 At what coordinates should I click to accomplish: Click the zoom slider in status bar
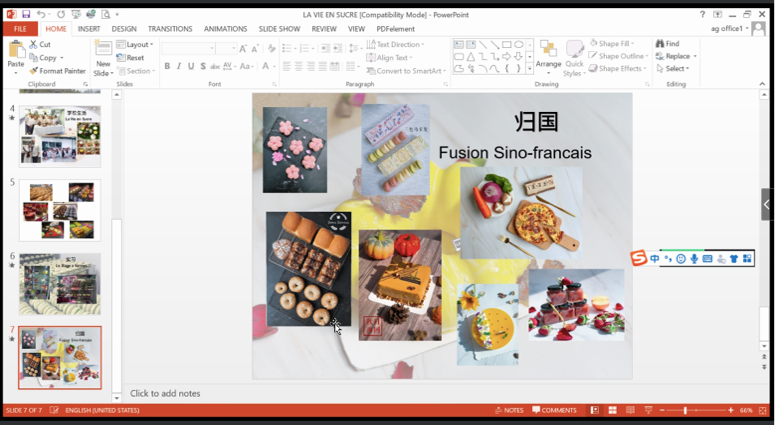pyautogui.click(x=685, y=410)
